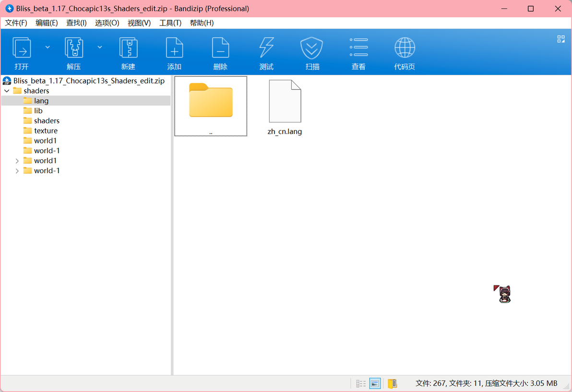Select the lang folder in tree

pyautogui.click(x=41, y=101)
